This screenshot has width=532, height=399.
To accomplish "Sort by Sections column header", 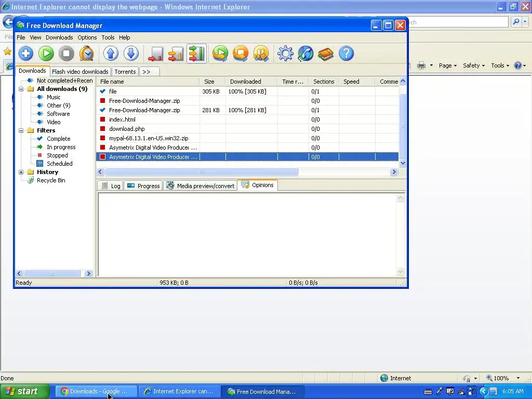I will pos(324,82).
